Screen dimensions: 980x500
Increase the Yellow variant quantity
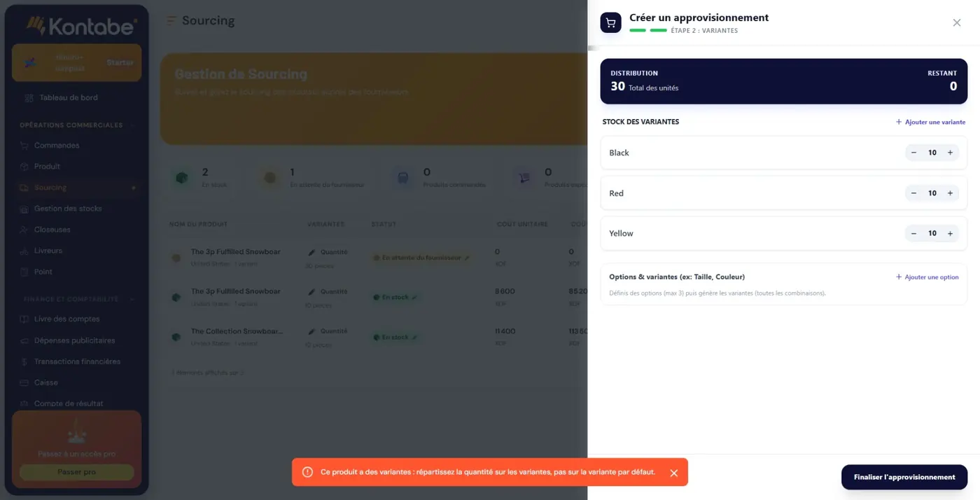tap(950, 233)
